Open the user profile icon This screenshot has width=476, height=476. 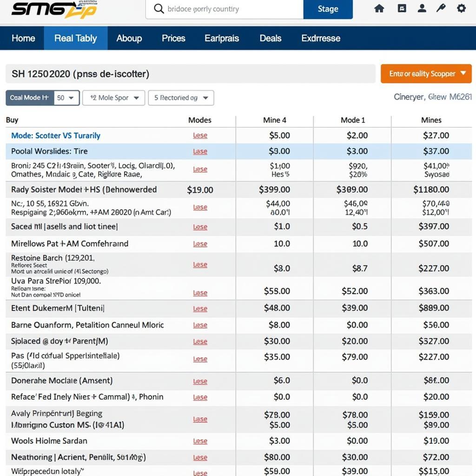point(422,8)
